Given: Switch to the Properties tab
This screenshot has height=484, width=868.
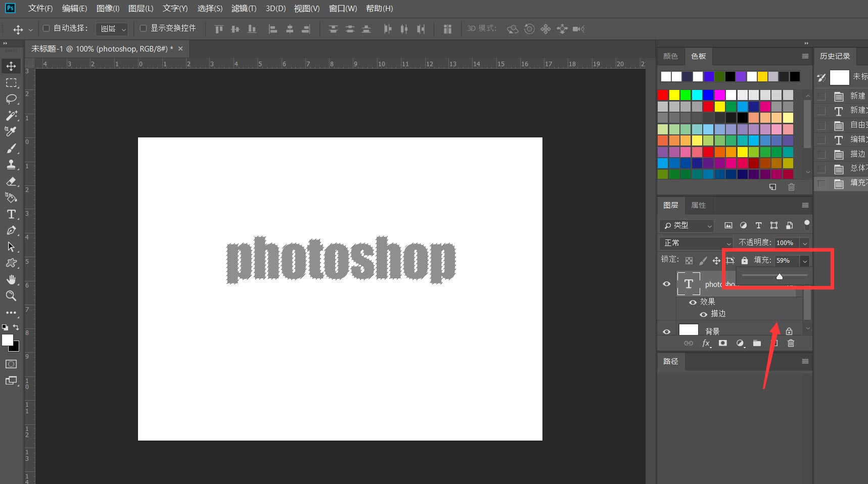Looking at the screenshot, I should 698,205.
